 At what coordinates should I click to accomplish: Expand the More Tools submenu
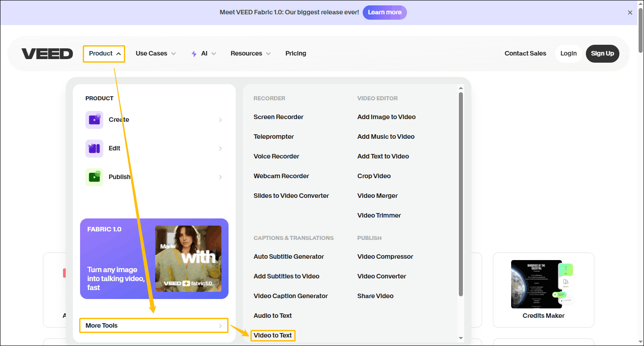[x=154, y=325]
